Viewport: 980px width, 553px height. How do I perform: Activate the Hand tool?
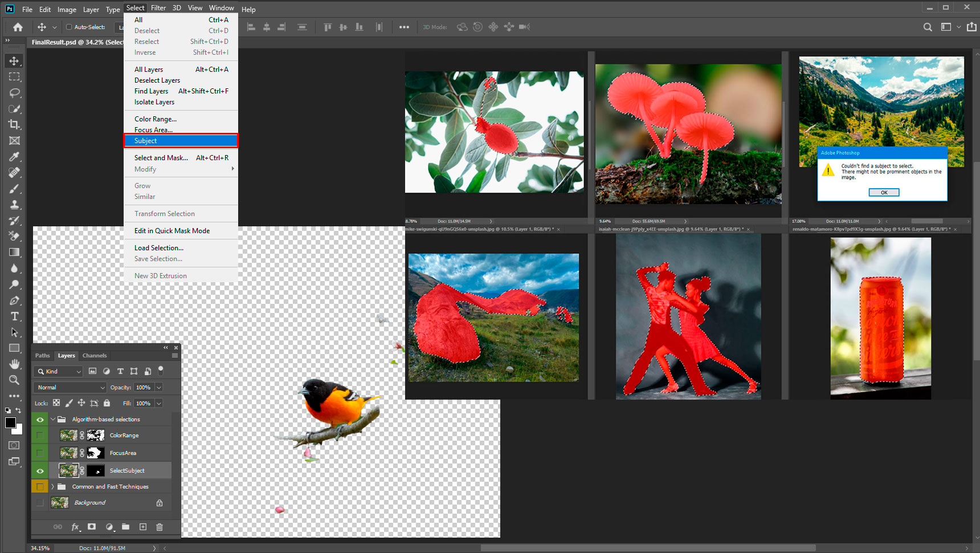tap(15, 364)
